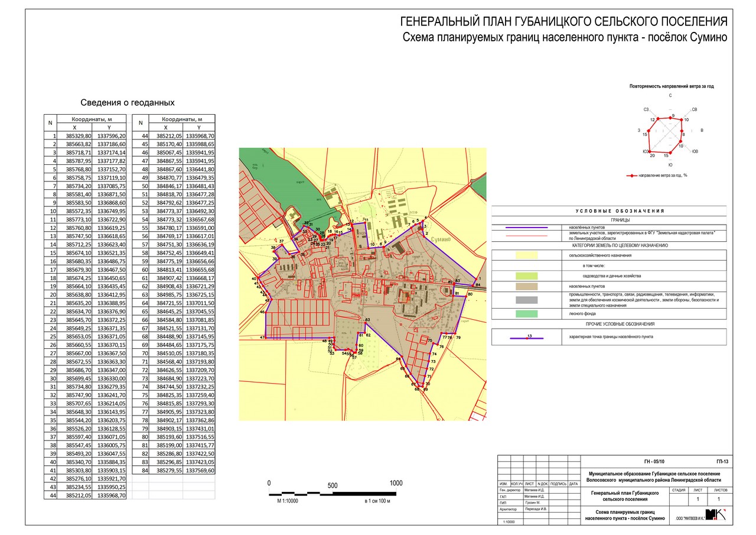The height and width of the screenshot is (535, 756).
Task: Click the gray industry and transport lands swatch
Action: (526, 300)
